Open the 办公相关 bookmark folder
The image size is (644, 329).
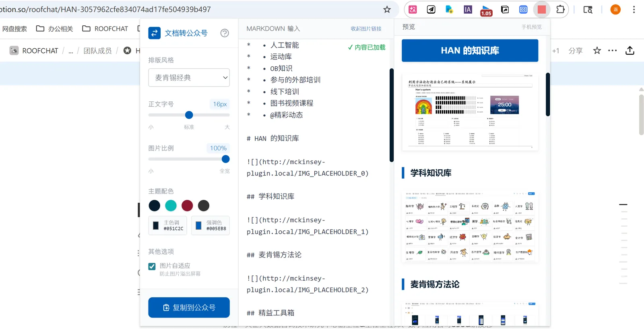[55, 29]
